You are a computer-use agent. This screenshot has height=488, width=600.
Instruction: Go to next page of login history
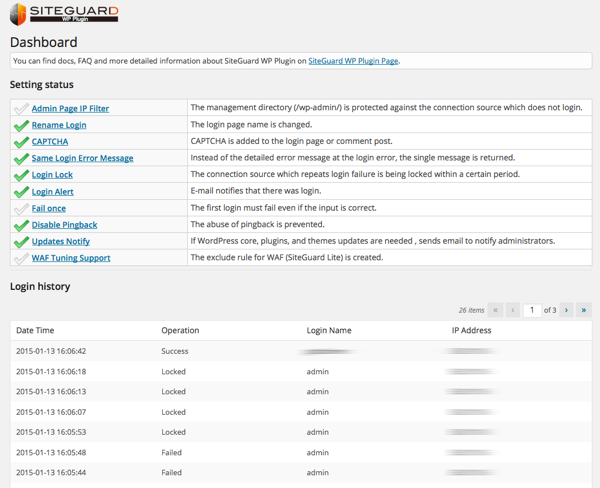(566, 310)
